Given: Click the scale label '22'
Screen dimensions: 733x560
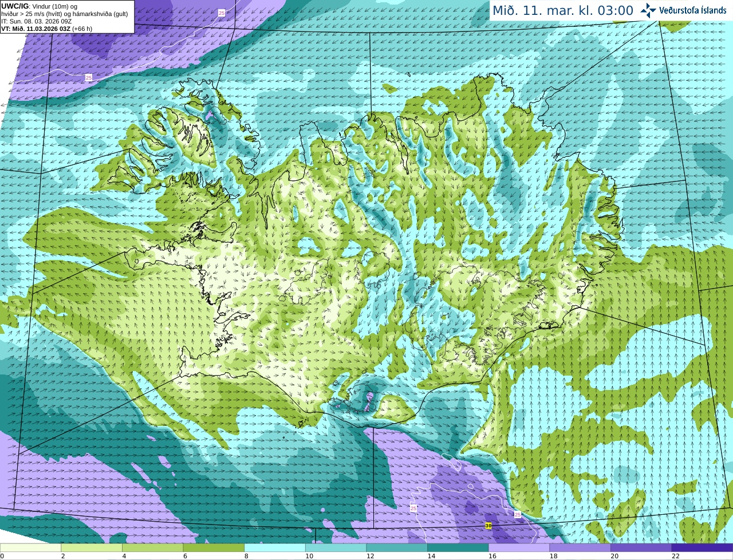Looking at the screenshot, I should tap(675, 556).
